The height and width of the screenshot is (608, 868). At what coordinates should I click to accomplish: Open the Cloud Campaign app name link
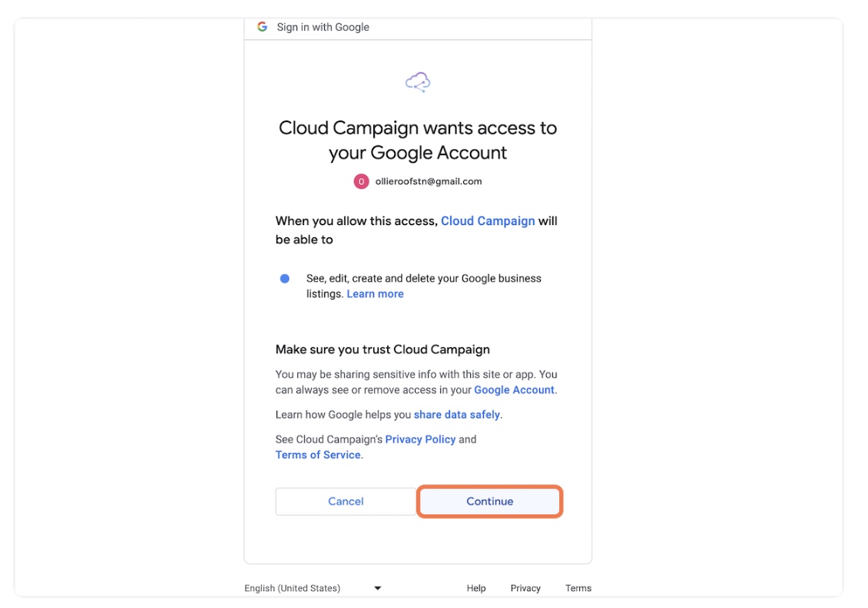pyautogui.click(x=488, y=221)
